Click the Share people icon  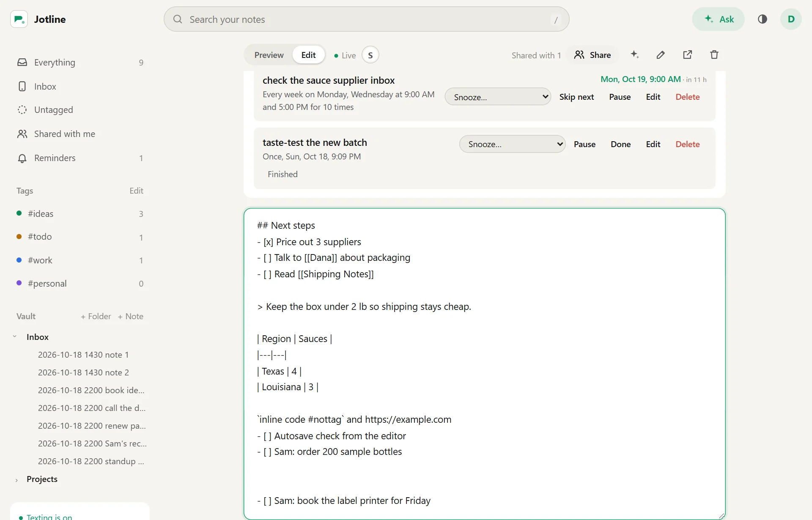[x=579, y=55]
